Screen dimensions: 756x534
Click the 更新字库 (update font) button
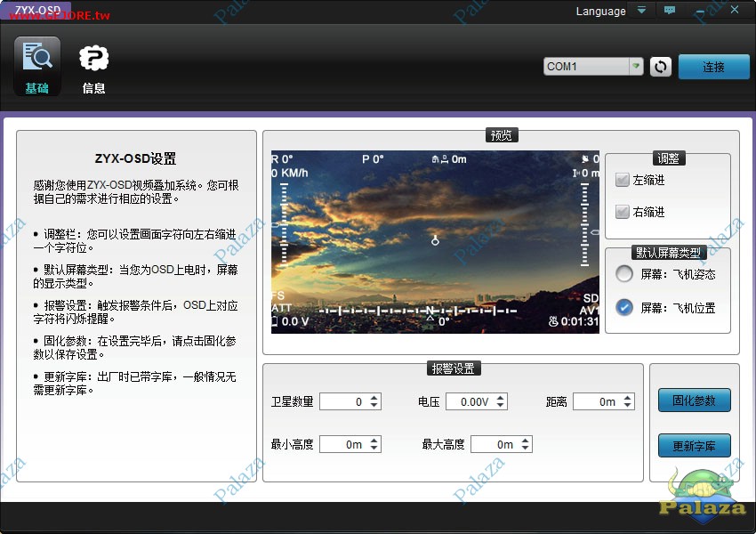coord(695,446)
